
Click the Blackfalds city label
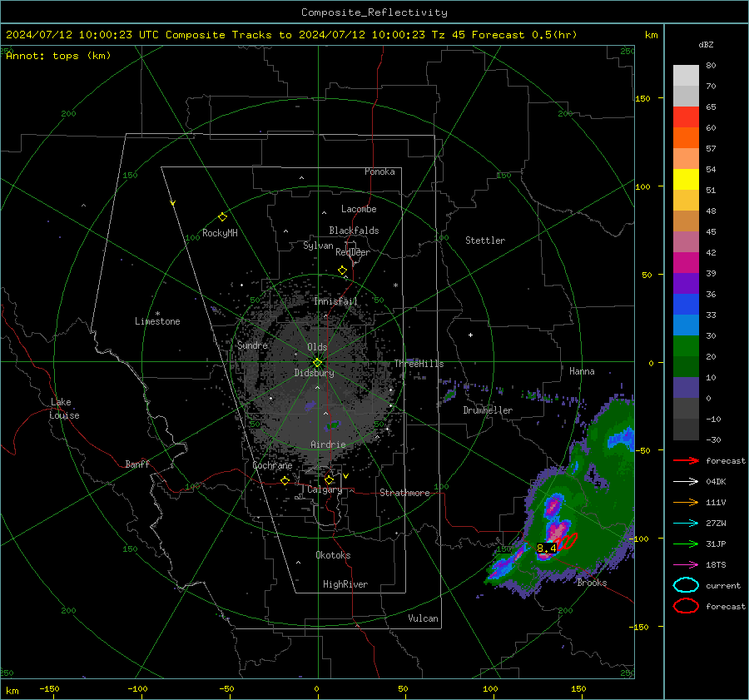[x=354, y=231]
